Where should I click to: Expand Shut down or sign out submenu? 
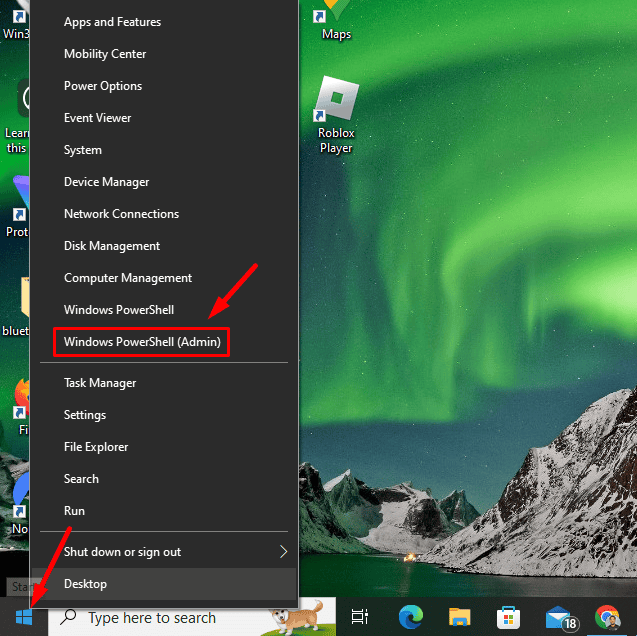(x=164, y=552)
